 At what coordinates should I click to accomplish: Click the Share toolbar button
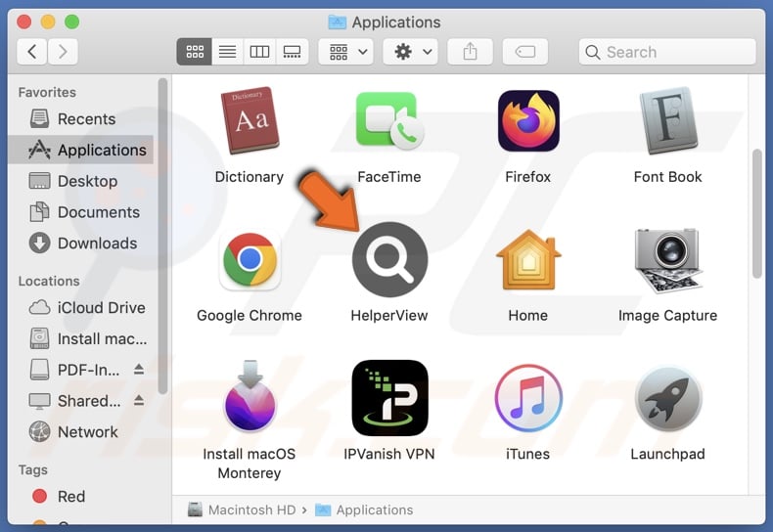click(470, 52)
